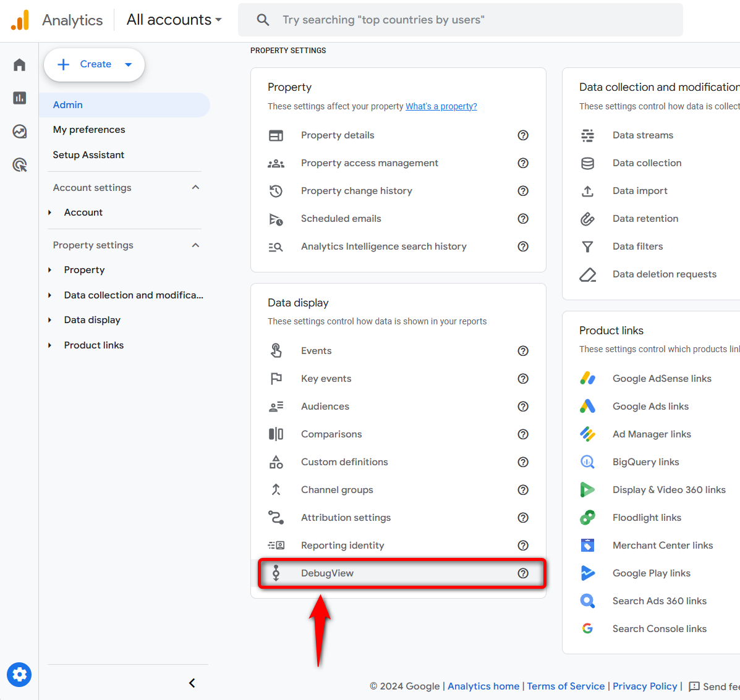Click help icon next to Key events
This screenshot has width=740, height=700.
click(x=523, y=379)
